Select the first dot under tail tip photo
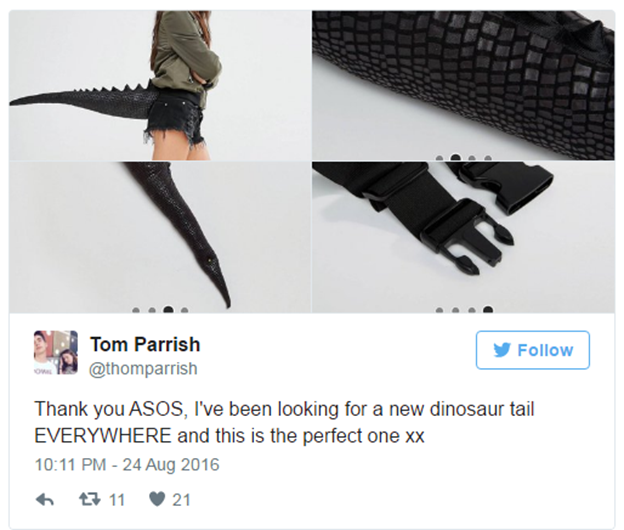The width and height of the screenshot is (624, 530). pyautogui.click(x=136, y=310)
